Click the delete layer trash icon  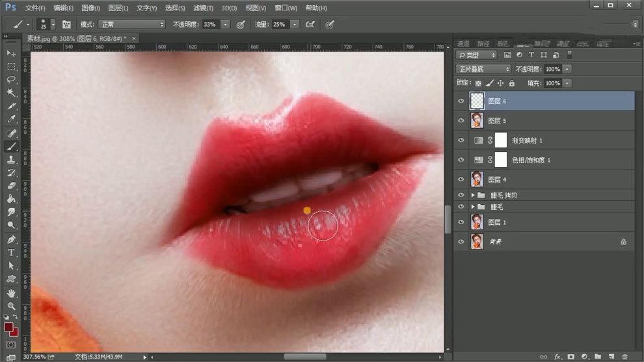pos(624,356)
